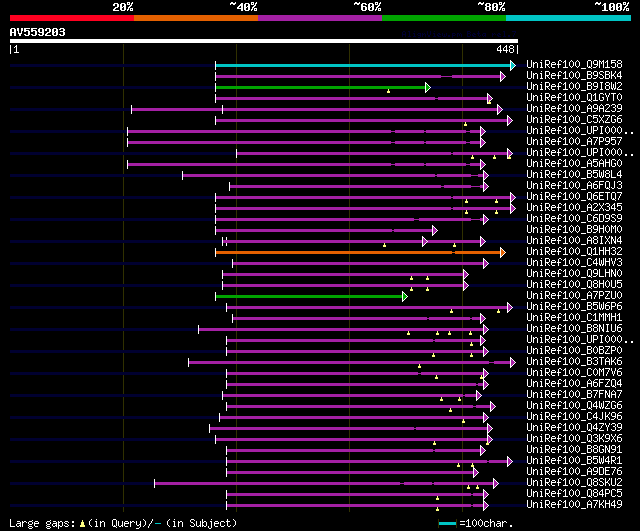Screen dimensions: 640x531
Task: Click the UniRef100_C1MMH1 label
Action: 574,318
